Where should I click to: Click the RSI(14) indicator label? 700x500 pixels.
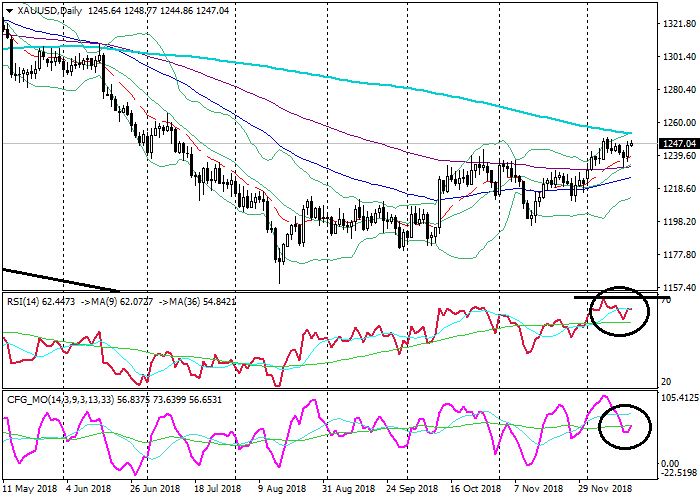pyautogui.click(x=20, y=298)
